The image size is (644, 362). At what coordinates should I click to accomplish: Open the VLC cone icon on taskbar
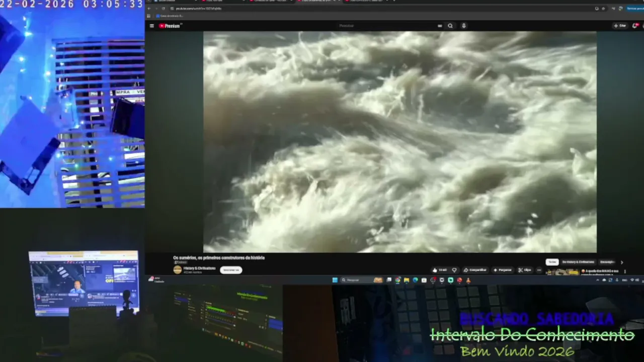coord(468,280)
